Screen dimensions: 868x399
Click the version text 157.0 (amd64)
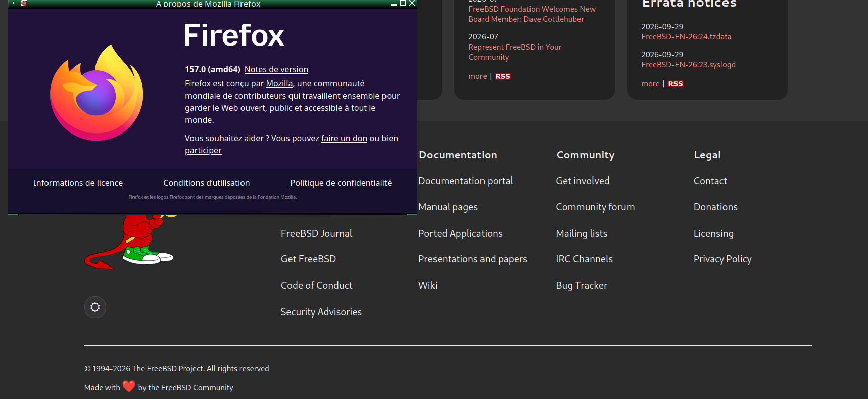coord(213,69)
